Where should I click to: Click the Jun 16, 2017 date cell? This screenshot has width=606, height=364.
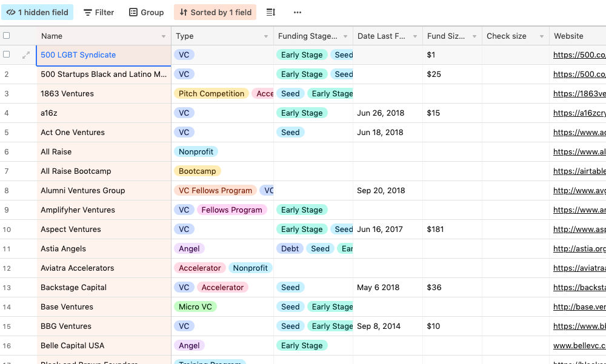coord(388,229)
